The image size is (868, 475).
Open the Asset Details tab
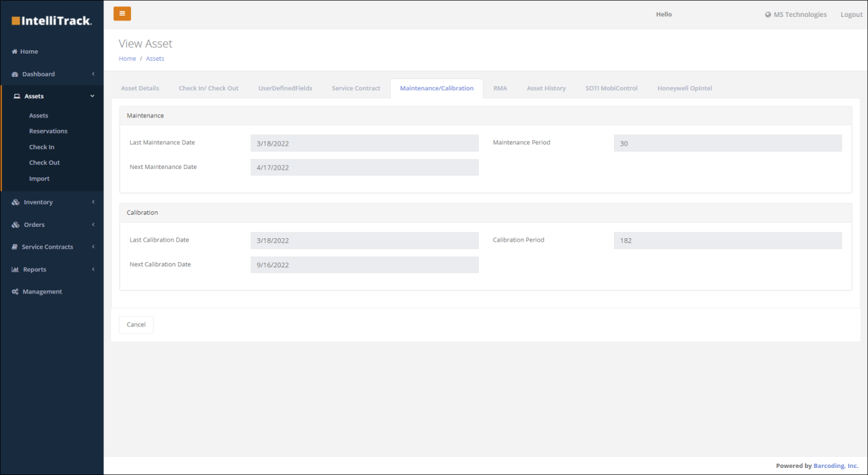click(x=140, y=88)
